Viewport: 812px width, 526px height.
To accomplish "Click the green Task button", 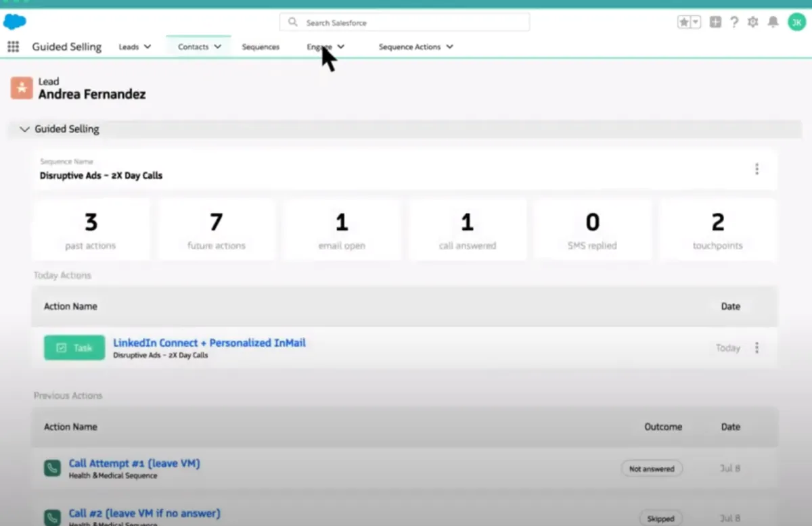I will point(74,348).
